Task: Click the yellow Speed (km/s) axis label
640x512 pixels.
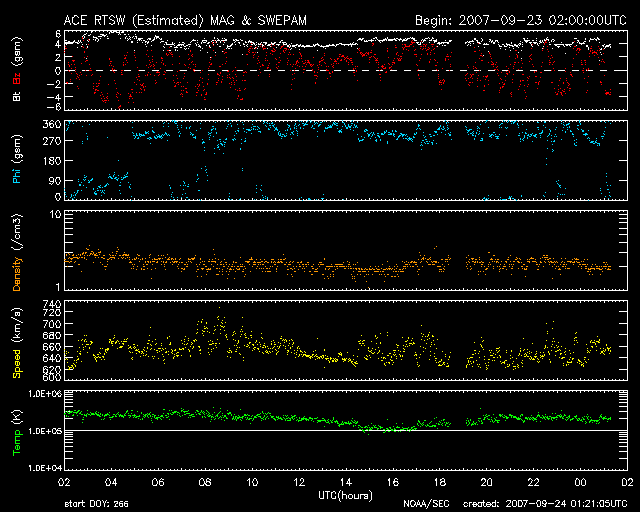Action: [16, 342]
